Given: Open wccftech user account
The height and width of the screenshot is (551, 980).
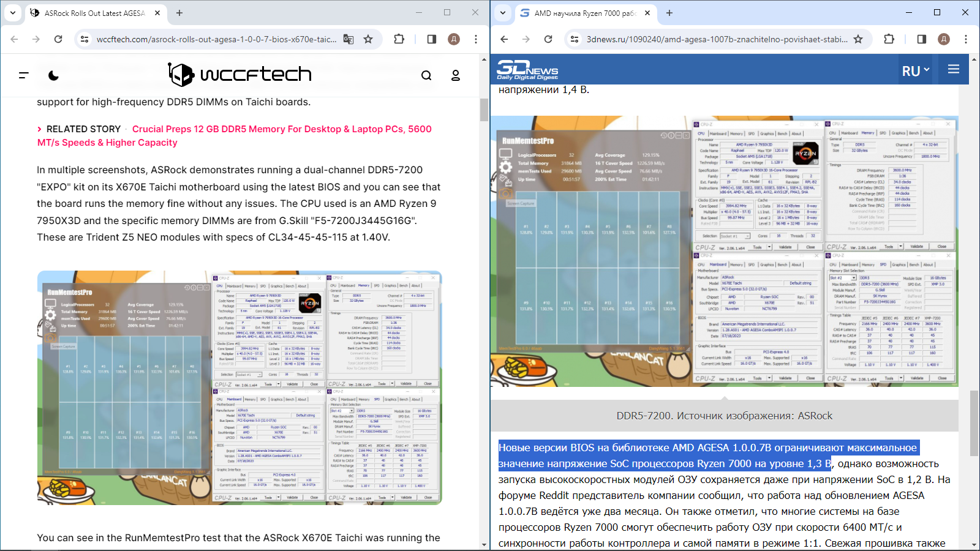Looking at the screenshot, I should (456, 75).
